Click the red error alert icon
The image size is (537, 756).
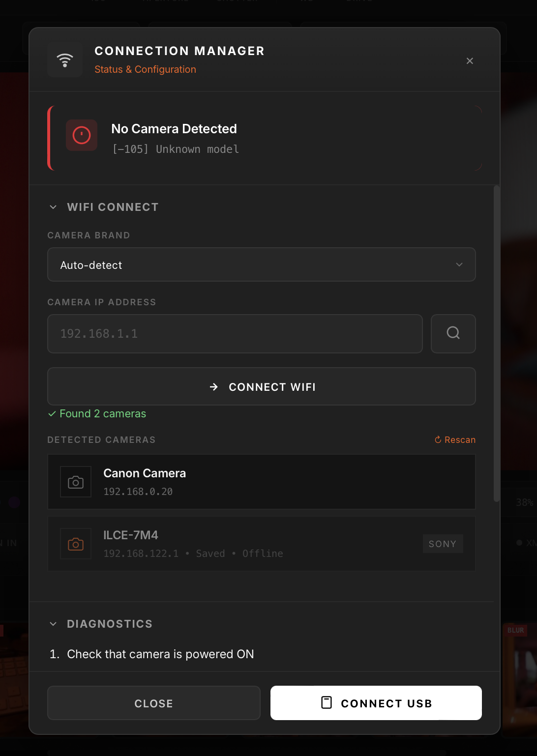pyautogui.click(x=82, y=135)
